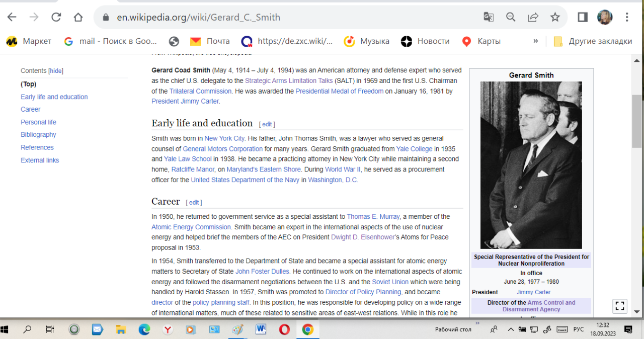The width and height of the screenshot is (644, 339).
Task: Open the Chrome three-dot menu
Action: point(627,17)
